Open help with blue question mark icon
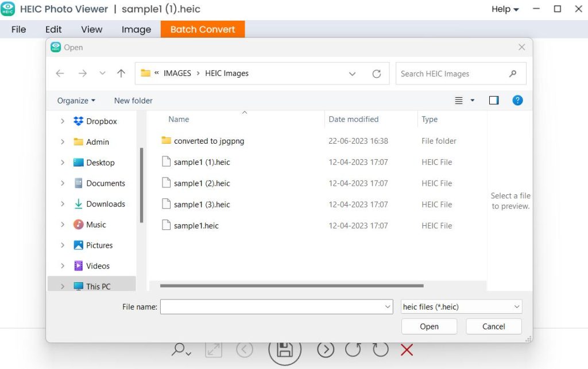This screenshot has height=369, width=588. pyautogui.click(x=517, y=100)
